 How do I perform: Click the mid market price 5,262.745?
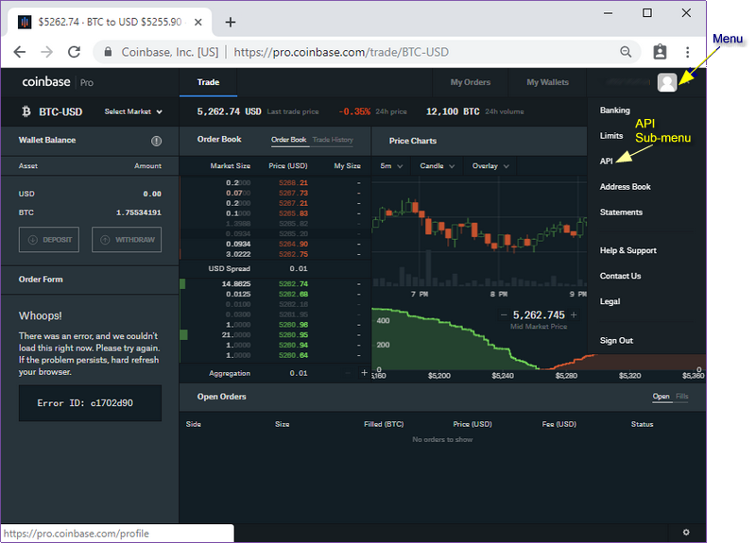point(539,314)
